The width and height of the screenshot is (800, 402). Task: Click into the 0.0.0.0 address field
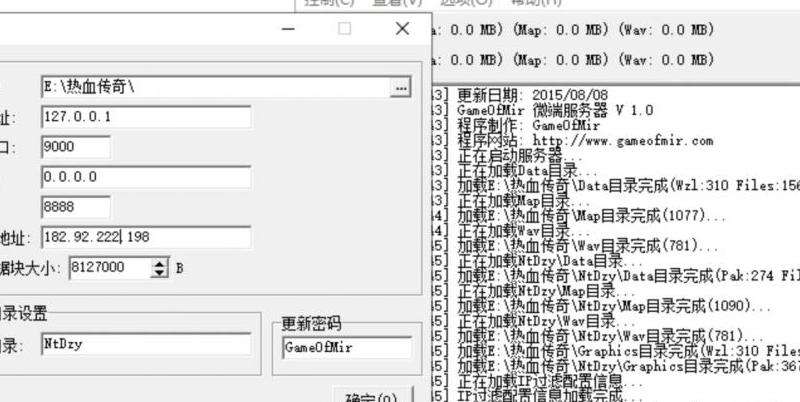pos(145,178)
